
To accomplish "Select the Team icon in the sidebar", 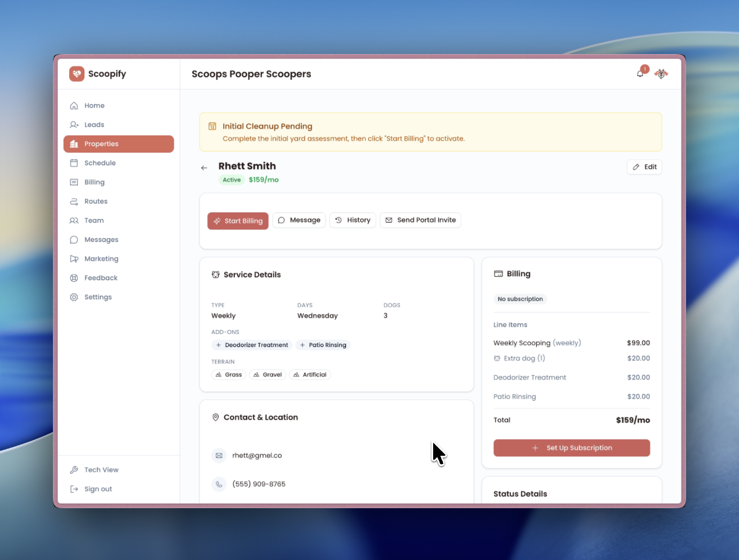I will pos(74,220).
